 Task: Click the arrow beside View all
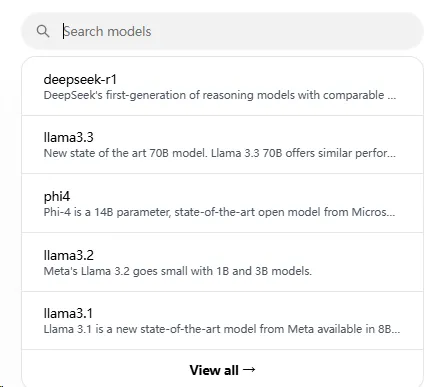pos(249,369)
